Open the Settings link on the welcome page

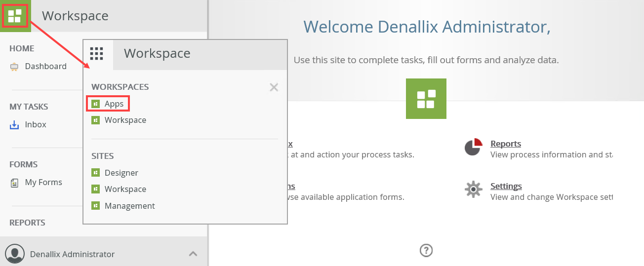coord(506,186)
